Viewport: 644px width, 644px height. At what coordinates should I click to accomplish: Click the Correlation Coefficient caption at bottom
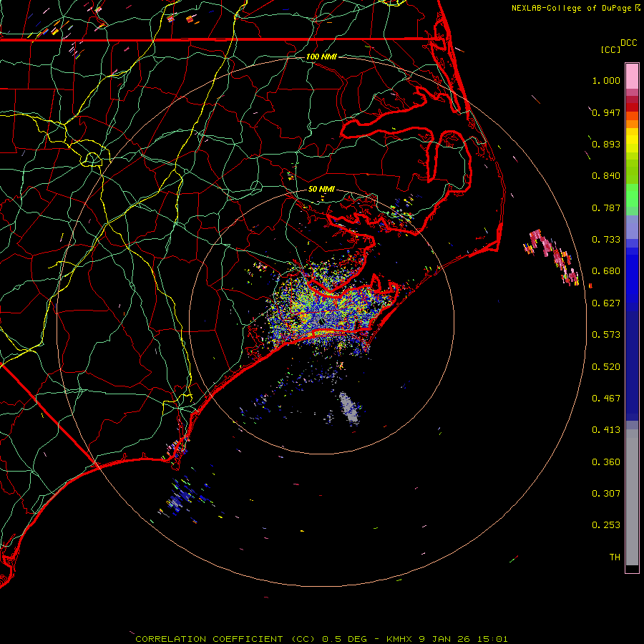321,638
